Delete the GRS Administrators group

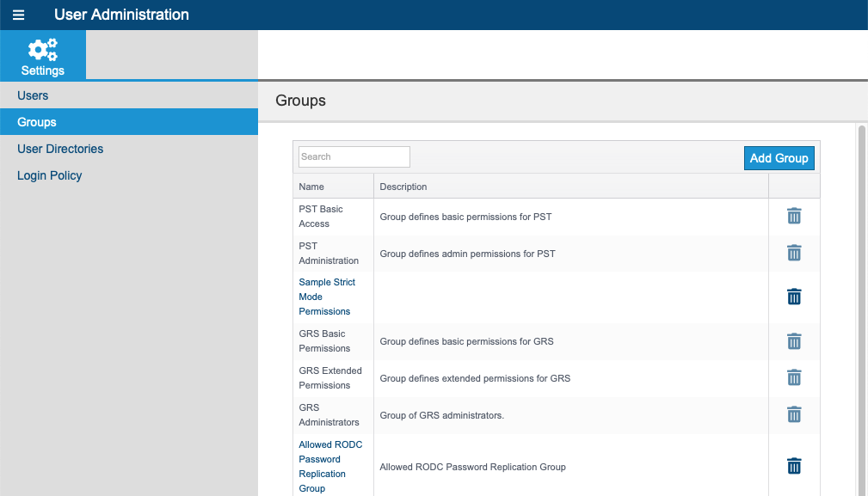tap(794, 414)
